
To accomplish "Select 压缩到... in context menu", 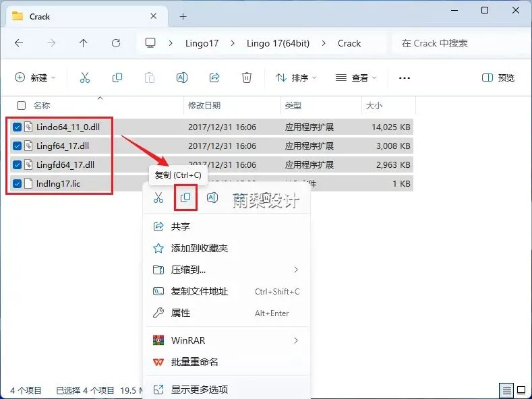I will point(227,270).
